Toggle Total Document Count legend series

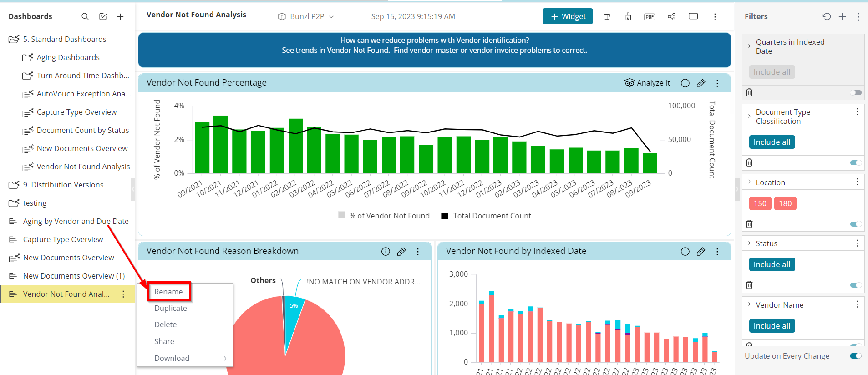pyautogui.click(x=486, y=216)
